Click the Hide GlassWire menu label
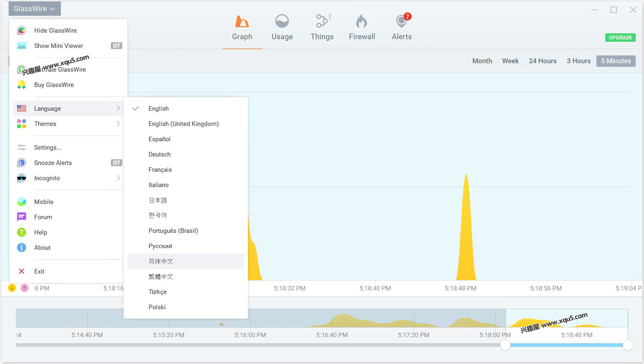 coord(55,31)
